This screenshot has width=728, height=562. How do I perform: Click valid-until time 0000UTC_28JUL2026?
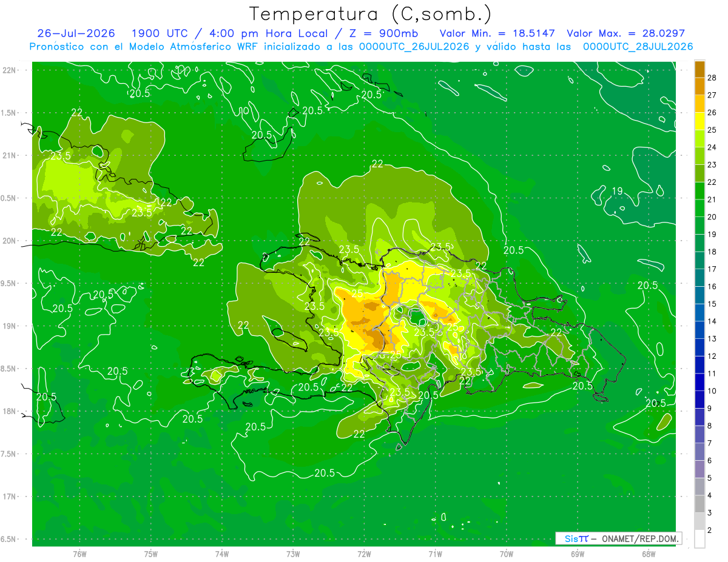[638, 47]
